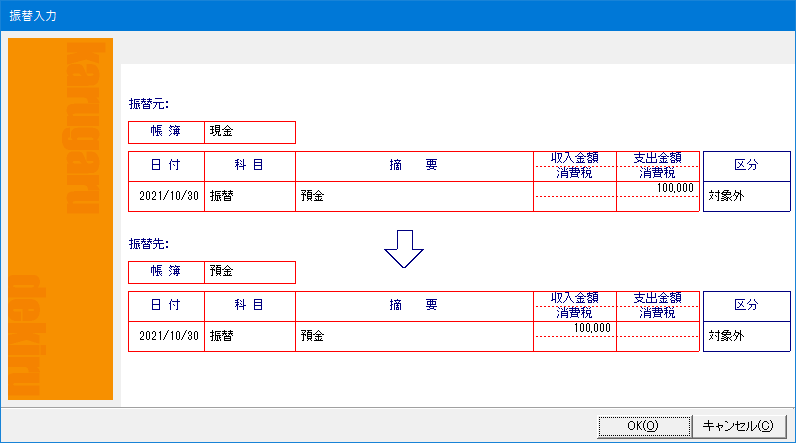Click the 振替先 摘要 column header

414,305
